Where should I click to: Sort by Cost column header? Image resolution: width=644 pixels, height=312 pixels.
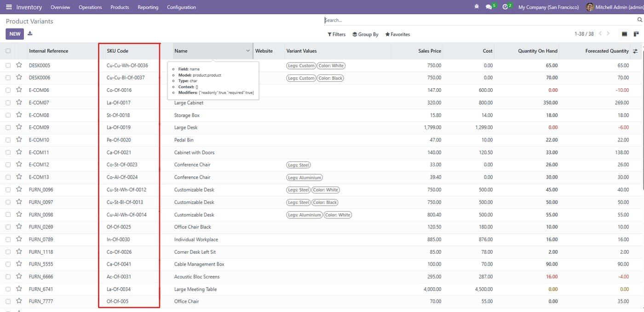click(x=488, y=51)
